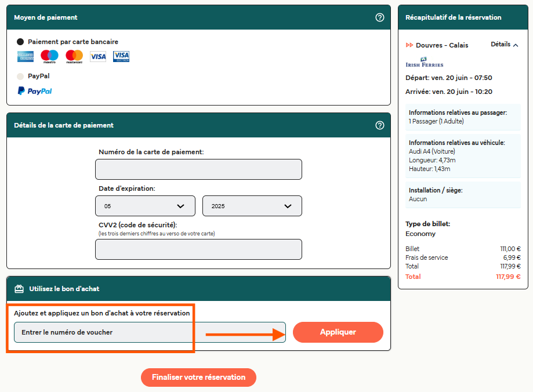Screen dimensions: 533x392
Task: Open help icon in Moyen de paiement header
Action: pos(380,17)
